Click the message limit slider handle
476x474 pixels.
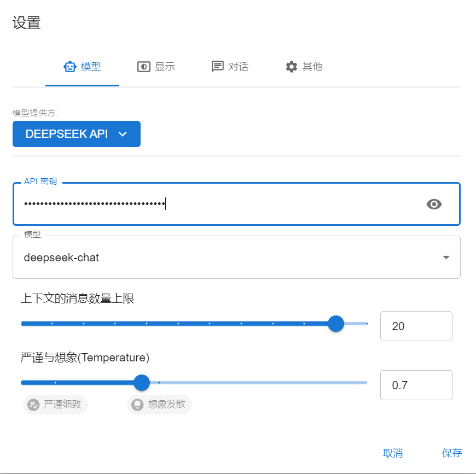pos(335,324)
